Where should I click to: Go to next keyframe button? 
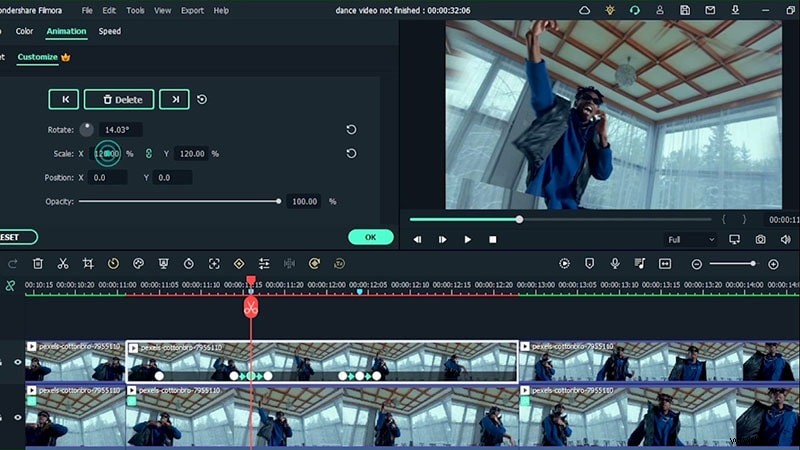[174, 99]
